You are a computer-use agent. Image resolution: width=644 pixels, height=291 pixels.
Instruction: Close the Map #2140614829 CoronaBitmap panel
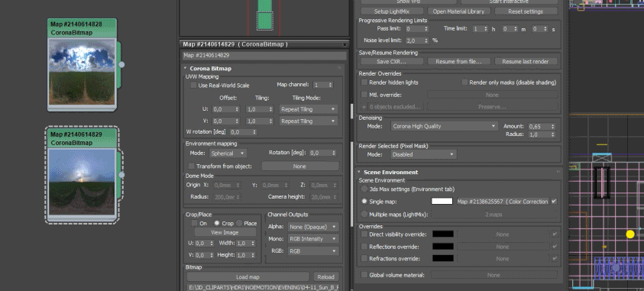click(345, 44)
